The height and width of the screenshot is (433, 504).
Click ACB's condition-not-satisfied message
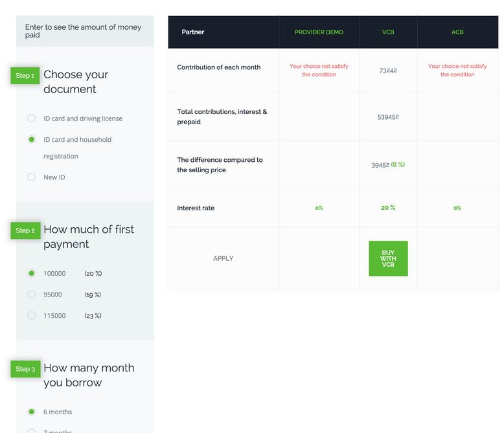pos(457,71)
